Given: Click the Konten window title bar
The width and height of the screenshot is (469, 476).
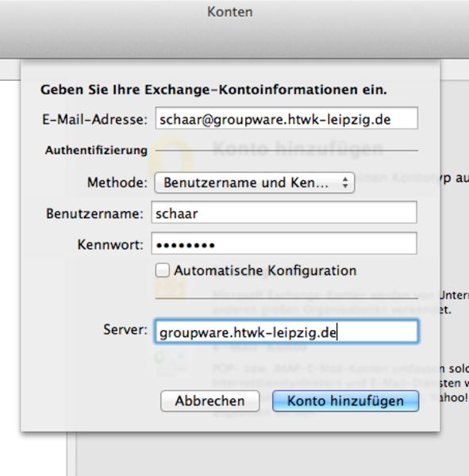Looking at the screenshot, I should coord(230,12).
